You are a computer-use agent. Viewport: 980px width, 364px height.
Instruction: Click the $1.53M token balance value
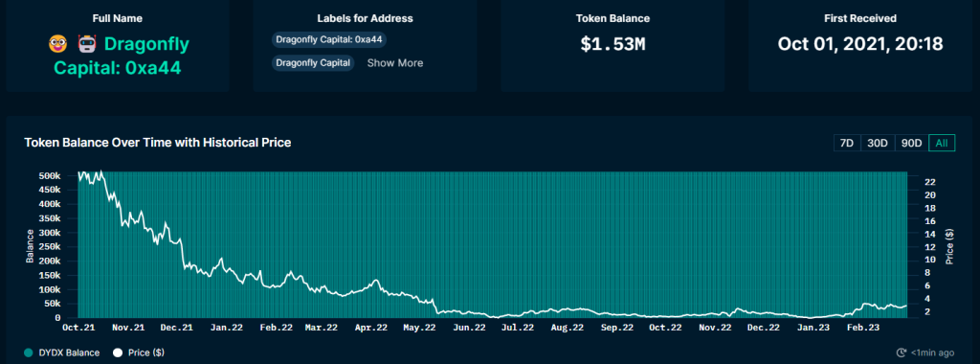click(612, 44)
